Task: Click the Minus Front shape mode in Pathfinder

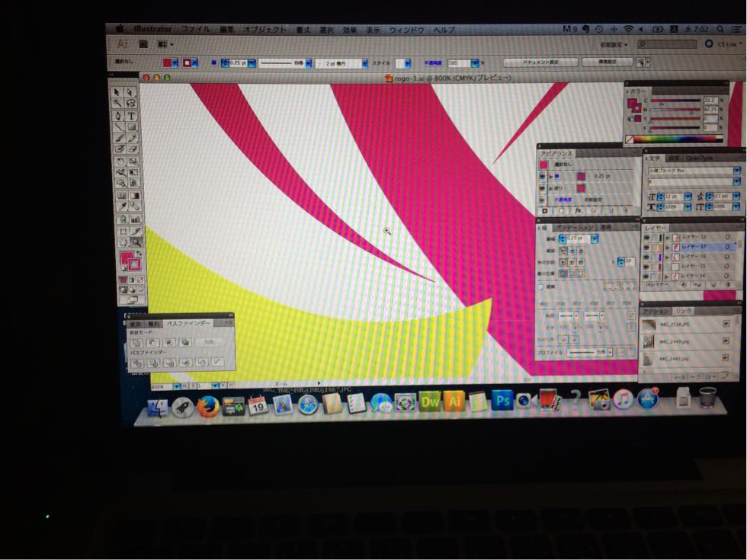Action: coord(152,342)
